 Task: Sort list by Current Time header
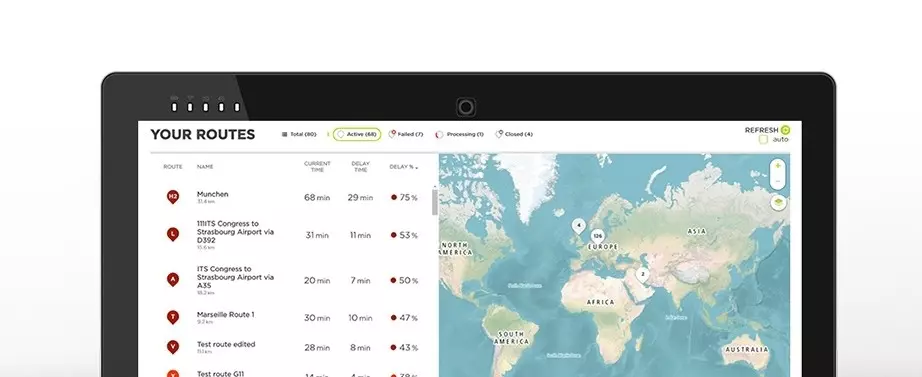318,166
